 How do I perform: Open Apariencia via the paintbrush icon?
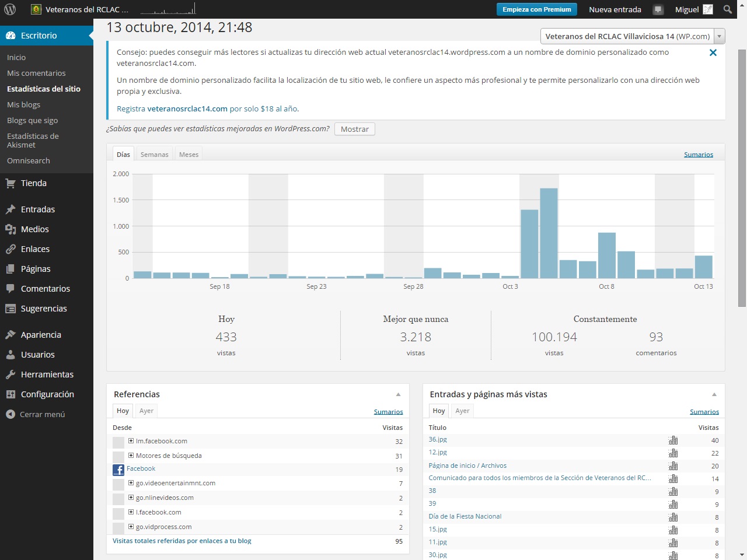(11, 335)
